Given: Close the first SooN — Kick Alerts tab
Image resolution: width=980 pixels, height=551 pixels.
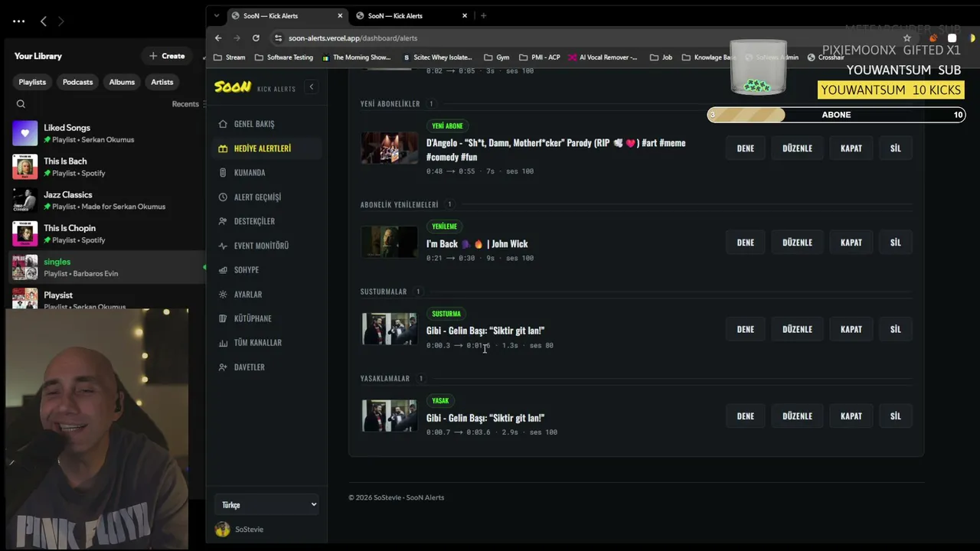Looking at the screenshot, I should [x=340, y=15].
